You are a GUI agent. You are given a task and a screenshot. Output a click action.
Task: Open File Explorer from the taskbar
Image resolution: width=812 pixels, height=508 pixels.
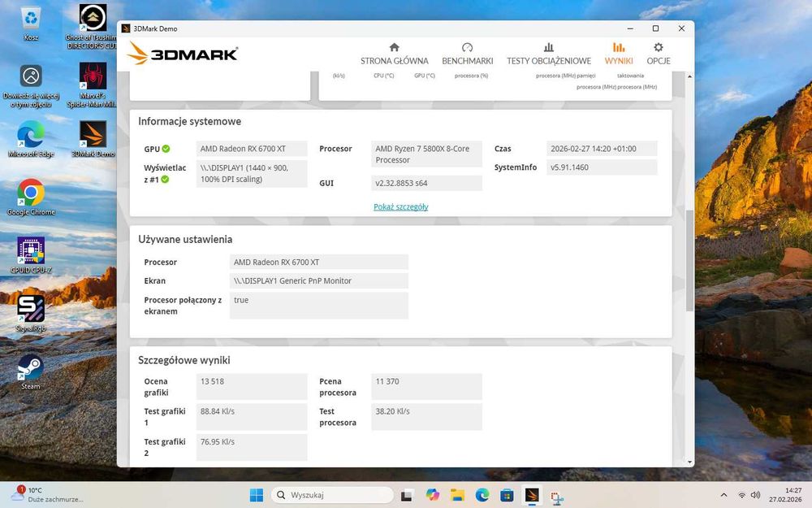pos(456,495)
